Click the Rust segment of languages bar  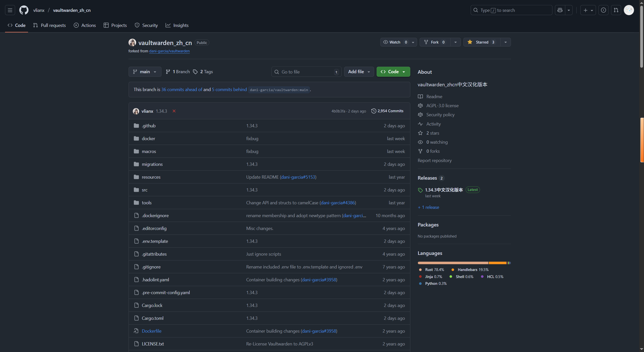coord(453,263)
